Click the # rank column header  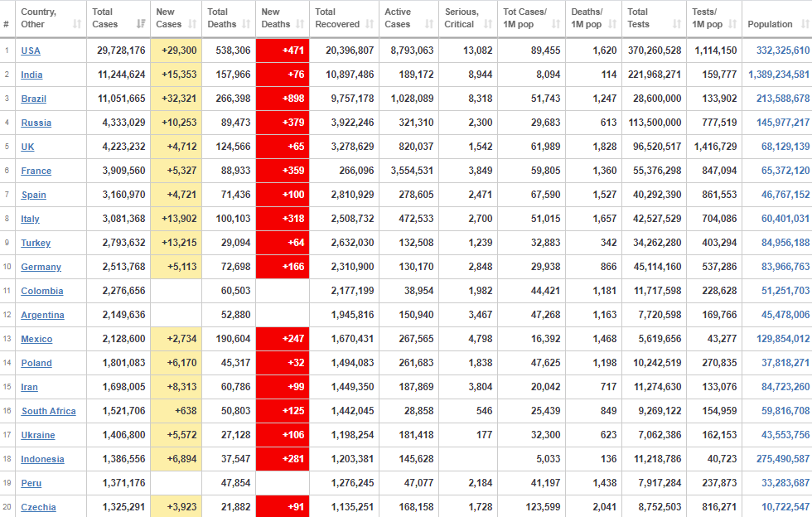tap(7, 19)
